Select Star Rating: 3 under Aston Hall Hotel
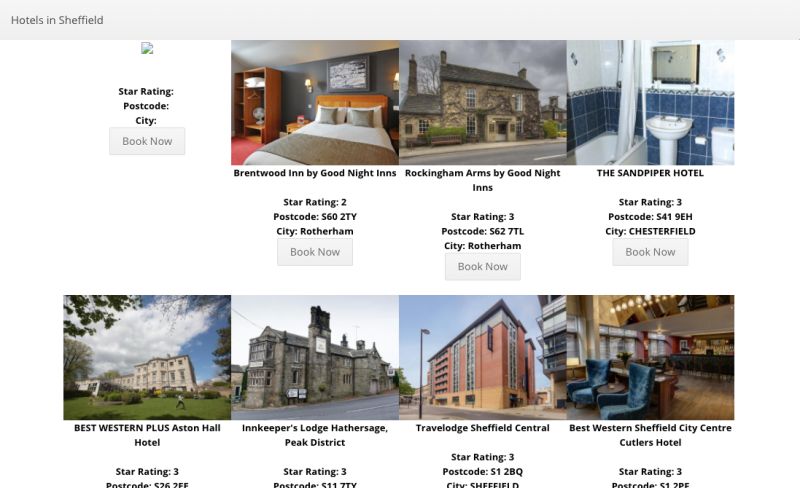Viewport: 800px width, 488px height. 147,472
